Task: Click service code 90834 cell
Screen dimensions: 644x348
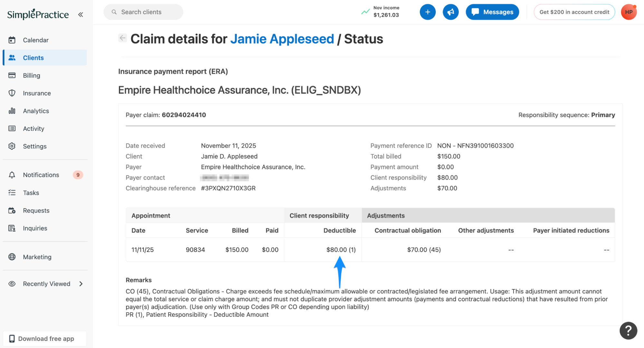Action: pyautogui.click(x=195, y=250)
